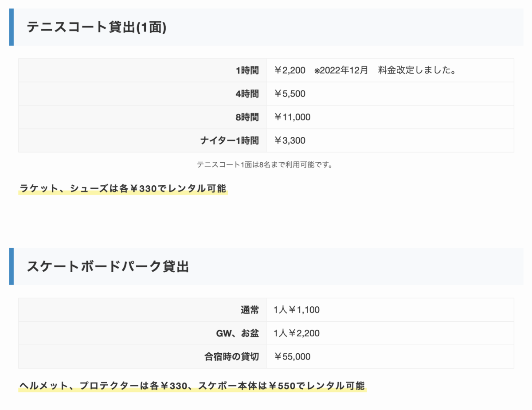Viewport: 532px width, 410px height.
Task: Click the テニスコート貸出(1面) heading
Action: pyautogui.click(x=97, y=27)
